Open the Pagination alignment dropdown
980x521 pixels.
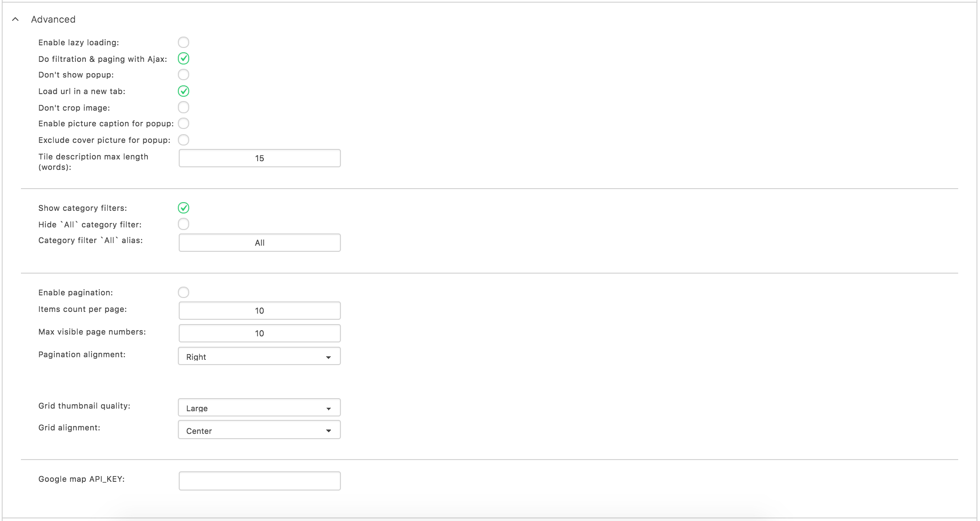tap(259, 356)
